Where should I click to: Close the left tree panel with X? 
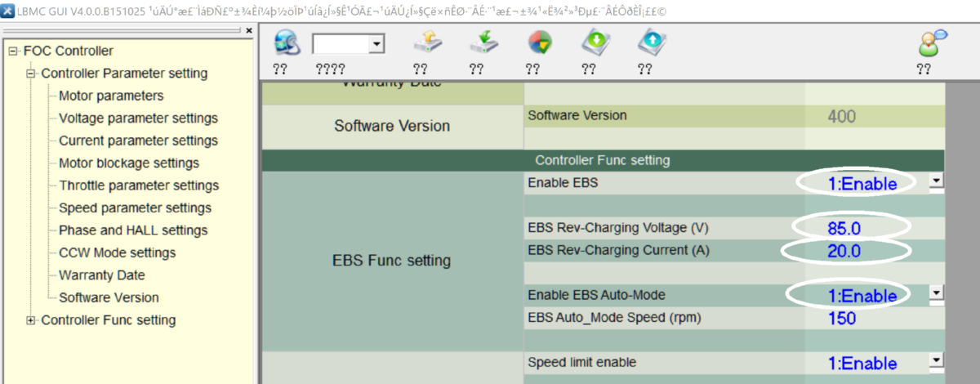coord(248,31)
